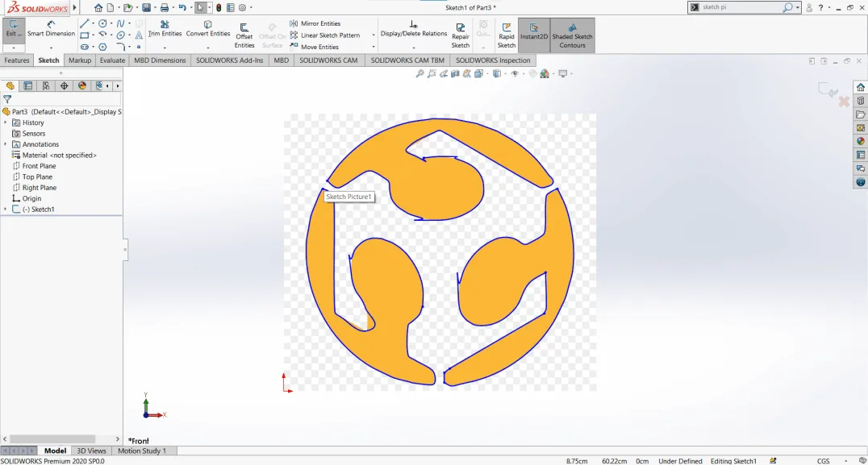Click the Undo icon
The height and width of the screenshot is (465, 868).
(182, 8)
